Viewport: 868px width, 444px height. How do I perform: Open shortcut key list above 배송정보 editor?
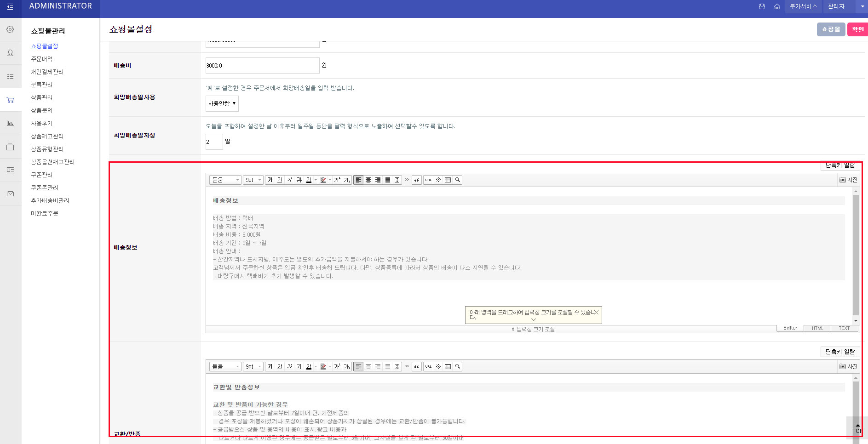pyautogui.click(x=840, y=165)
